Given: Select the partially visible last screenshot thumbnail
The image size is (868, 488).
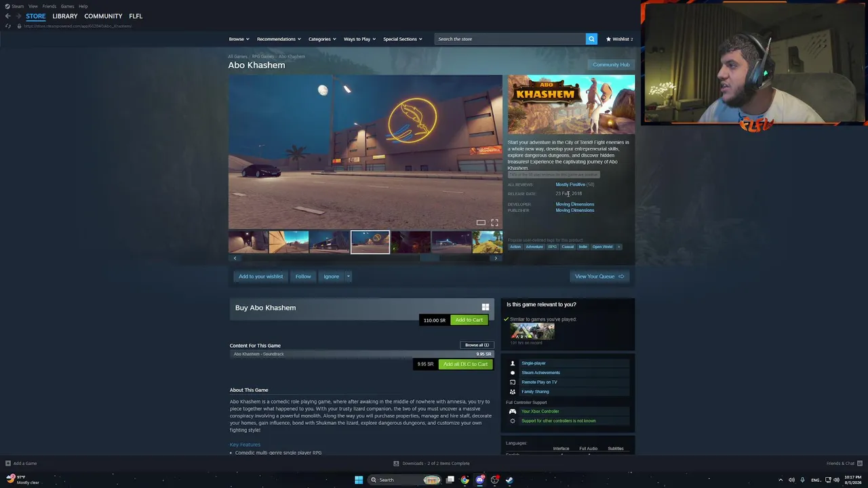Looking at the screenshot, I should (x=488, y=242).
